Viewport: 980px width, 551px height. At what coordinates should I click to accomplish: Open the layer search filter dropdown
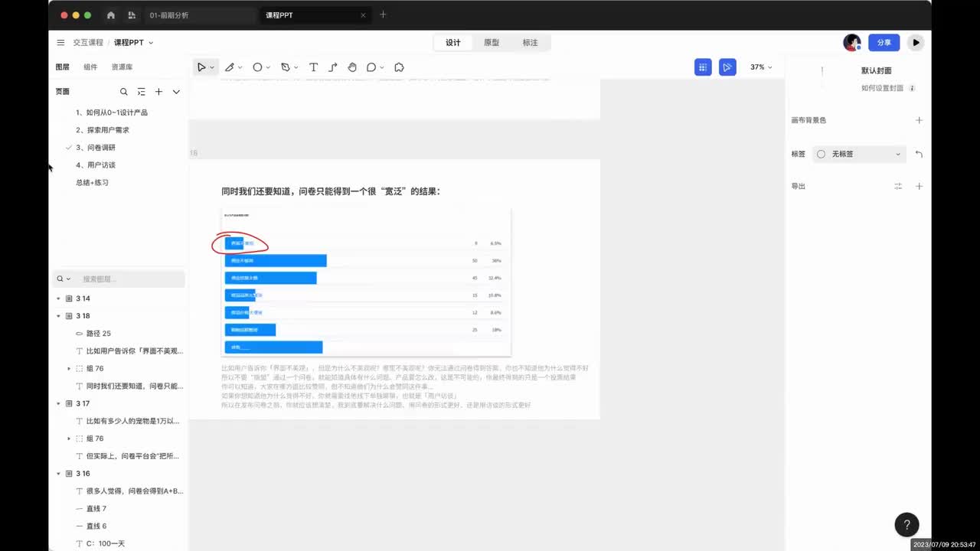pos(63,279)
